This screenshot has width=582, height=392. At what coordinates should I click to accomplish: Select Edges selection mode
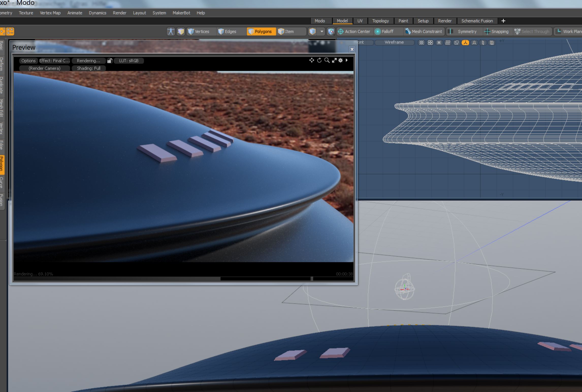[x=227, y=31]
